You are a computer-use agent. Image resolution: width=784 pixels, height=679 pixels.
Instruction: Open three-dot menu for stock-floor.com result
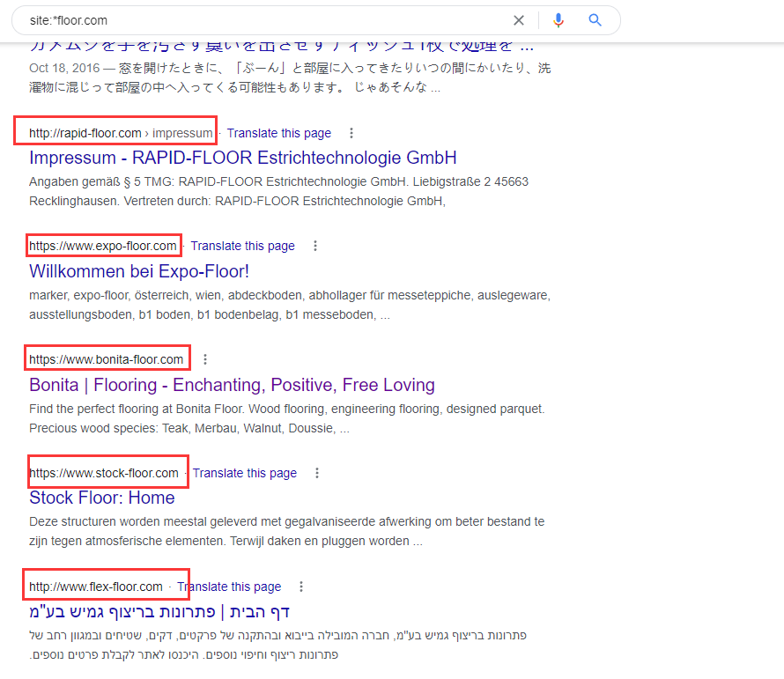coord(317,473)
